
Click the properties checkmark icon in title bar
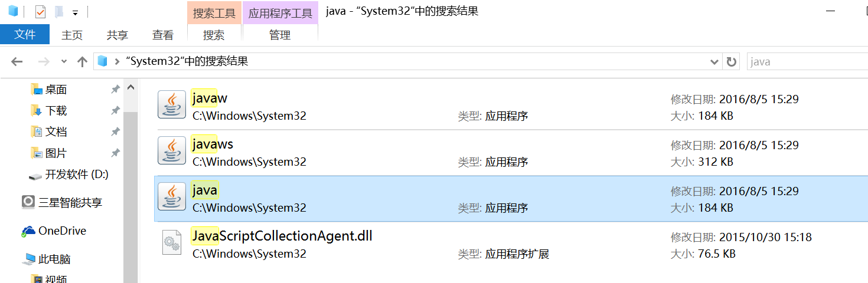pos(41,12)
